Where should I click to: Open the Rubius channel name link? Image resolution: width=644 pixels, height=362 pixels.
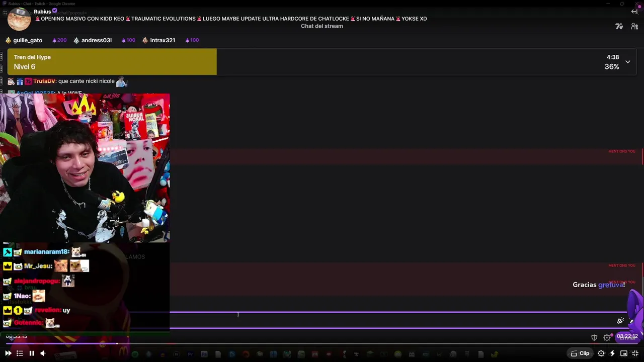(x=42, y=12)
